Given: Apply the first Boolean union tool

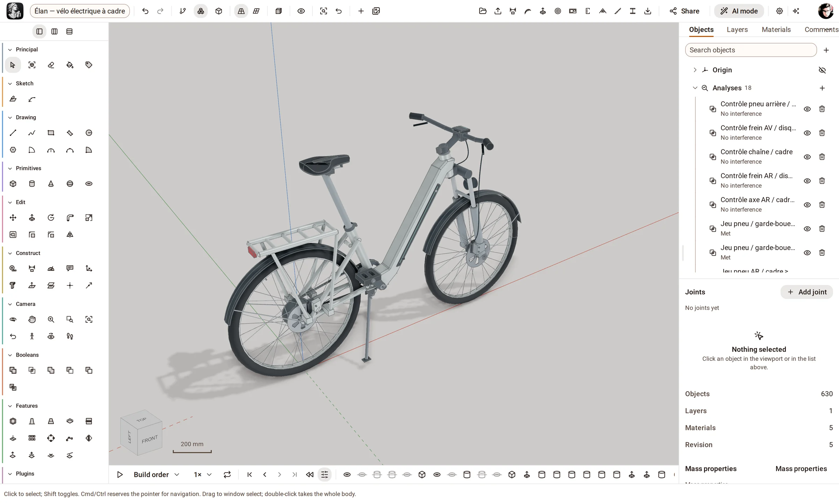Looking at the screenshot, I should (x=13, y=370).
